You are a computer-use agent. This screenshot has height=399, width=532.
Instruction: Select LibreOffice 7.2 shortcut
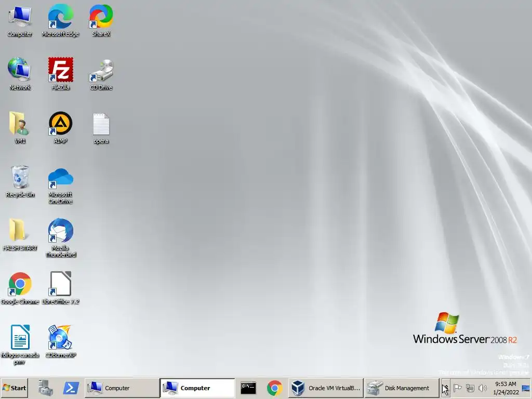click(60, 288)
